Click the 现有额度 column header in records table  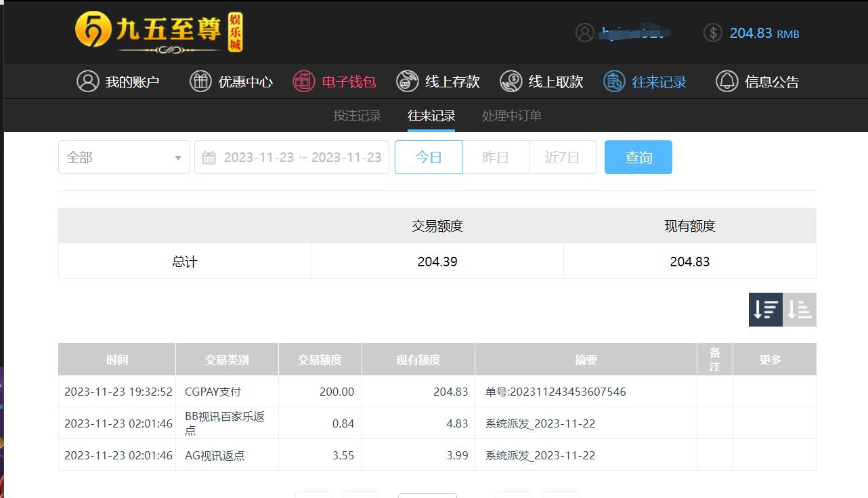(418, 360)
